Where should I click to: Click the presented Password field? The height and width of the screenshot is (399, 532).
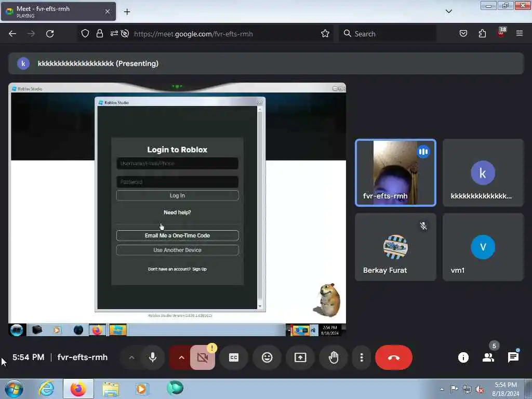(178, 182)
